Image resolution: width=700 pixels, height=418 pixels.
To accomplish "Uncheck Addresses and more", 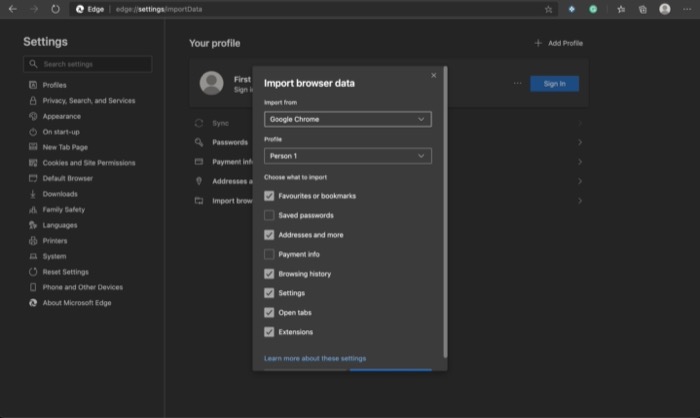I will coord(269,234).
